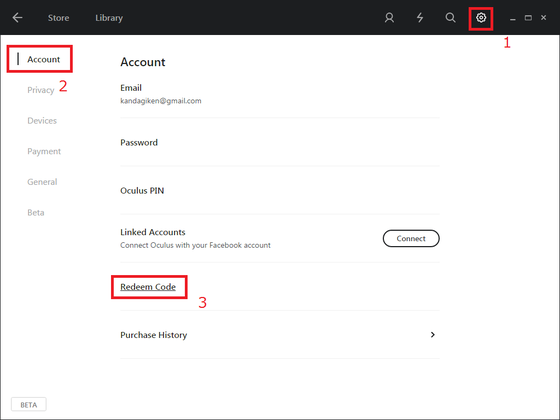Minimize the Oculus window

tap(512, 18)
